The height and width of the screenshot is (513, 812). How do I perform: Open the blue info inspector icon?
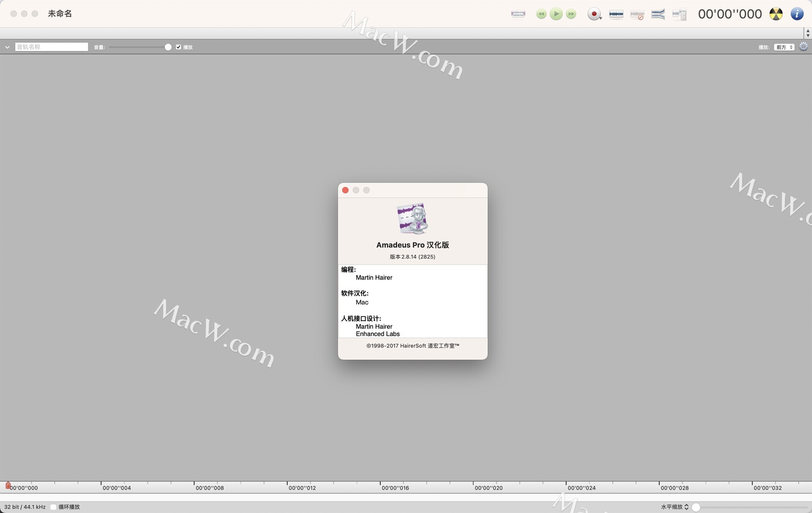tap(797, 14)
